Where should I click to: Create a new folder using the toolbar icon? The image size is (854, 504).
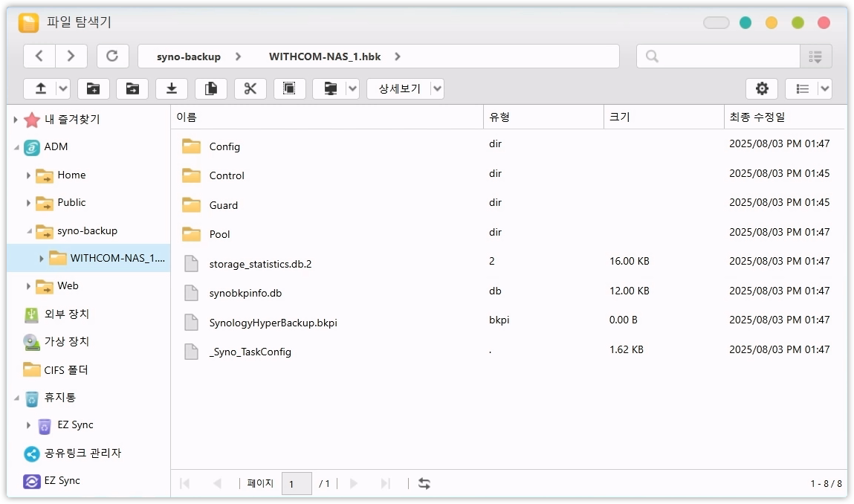pos(93,88)
